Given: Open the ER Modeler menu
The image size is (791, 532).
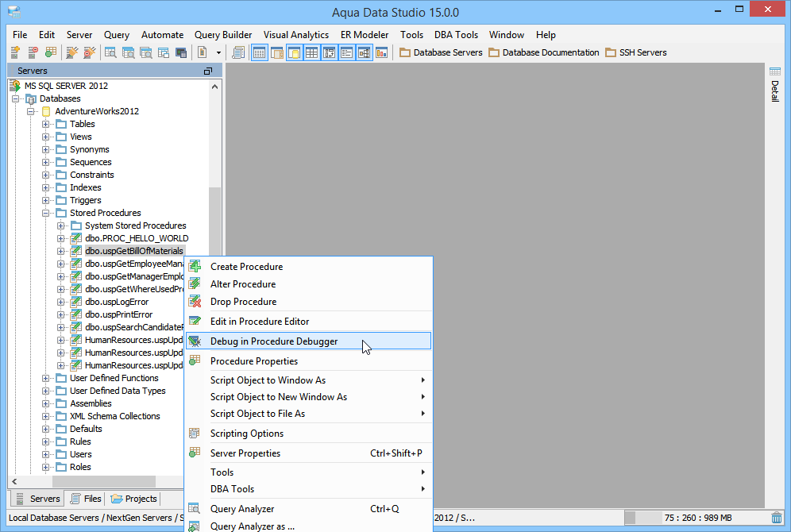Looking at the screenshot, I should (365, 35).
